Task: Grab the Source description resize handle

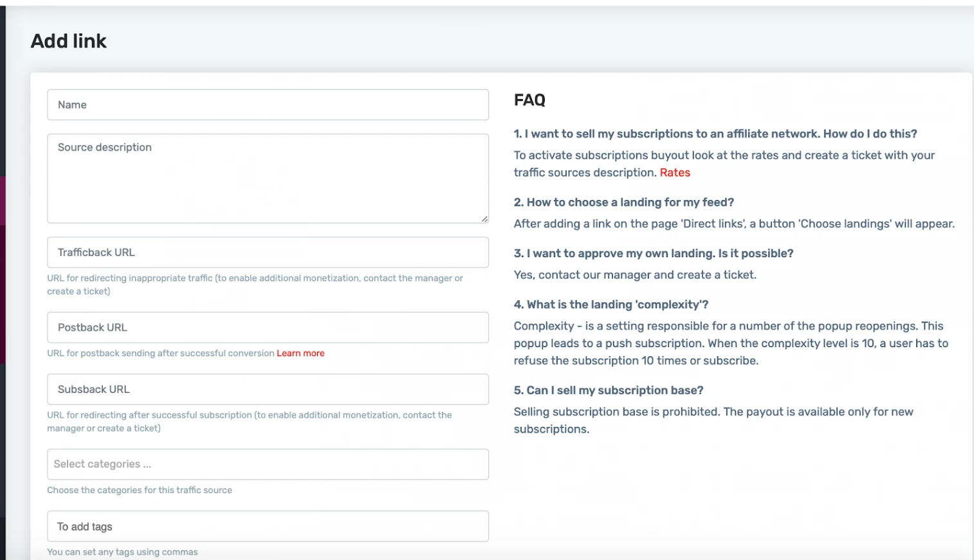Action: tap(484, 219)
